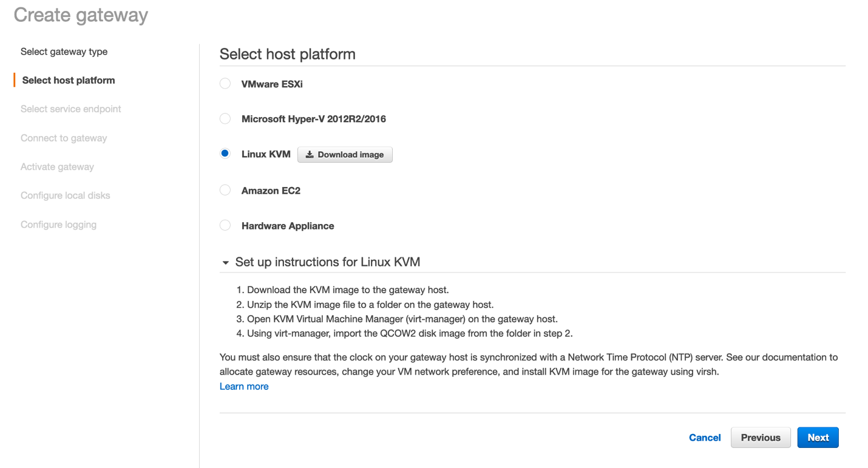Click Configure local disks in the navigation
Image resolution: width=868 pixels, height=468 pixels.
(65, 195)
